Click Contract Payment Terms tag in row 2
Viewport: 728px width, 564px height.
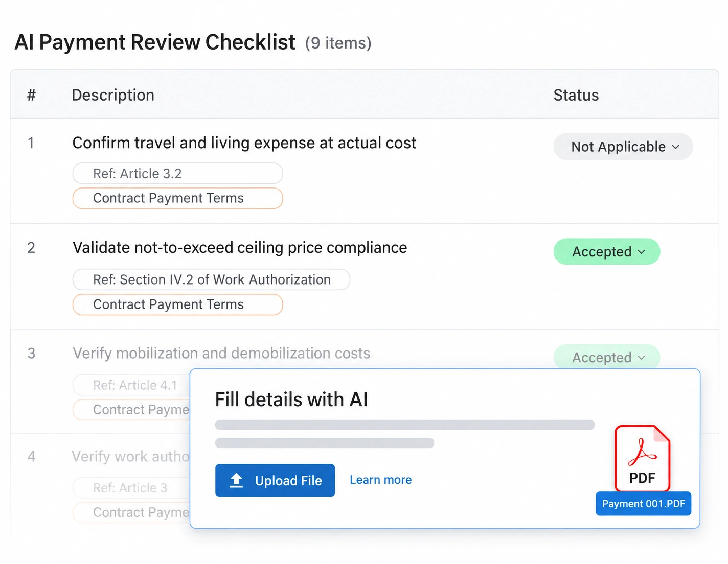(178, 304)
